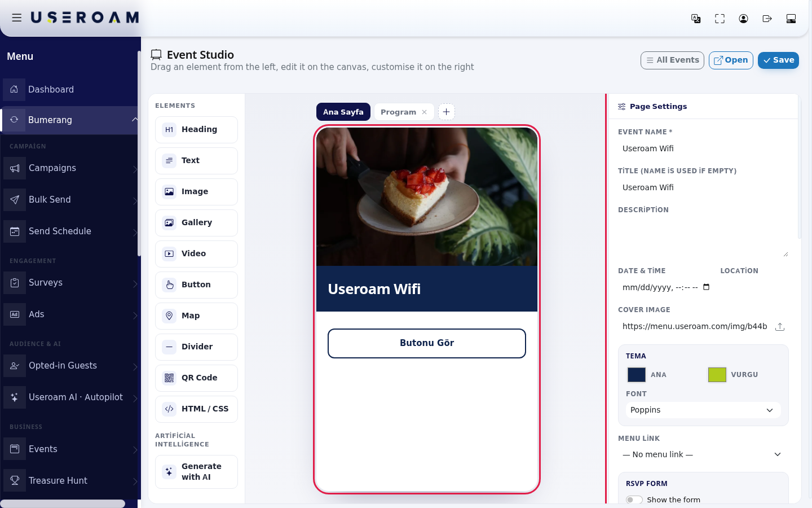Add a new page with plus button

tap(446, 112)
